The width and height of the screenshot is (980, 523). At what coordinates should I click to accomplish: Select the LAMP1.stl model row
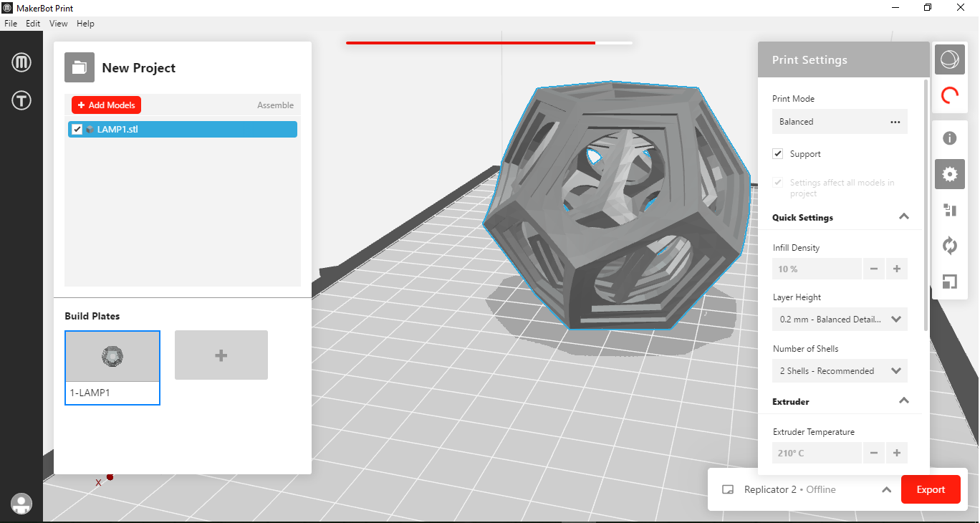tap(183, 130)
